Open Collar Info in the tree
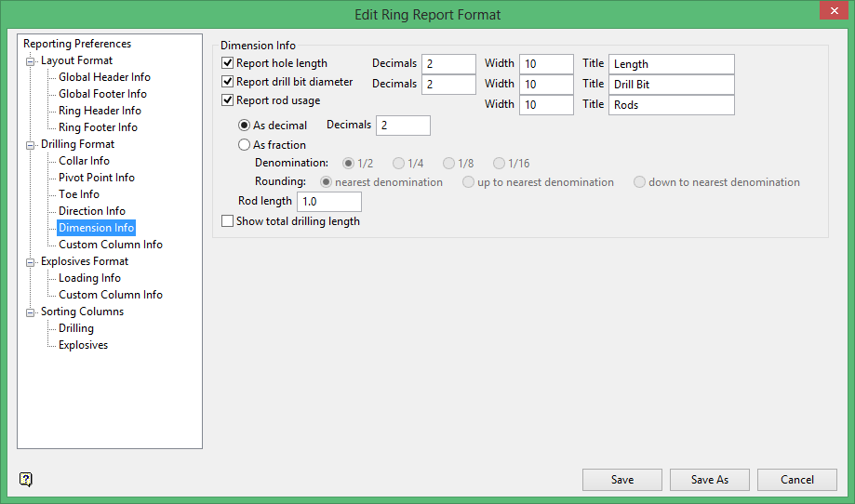The width and height of the screenshot is (855, 504). click(x=84, y=161)
